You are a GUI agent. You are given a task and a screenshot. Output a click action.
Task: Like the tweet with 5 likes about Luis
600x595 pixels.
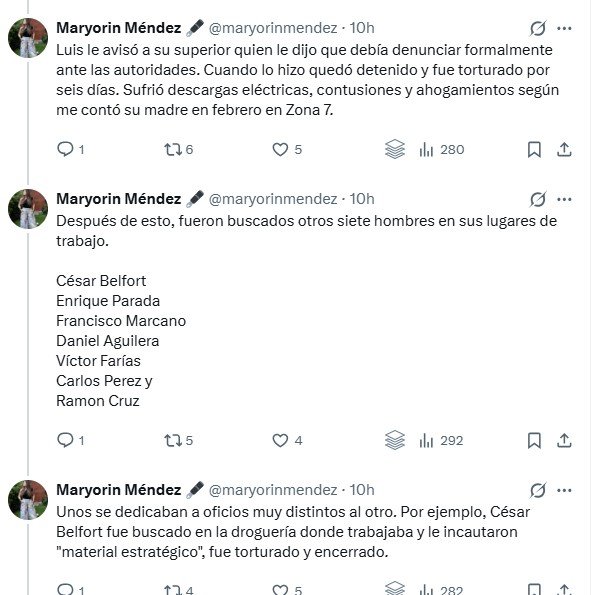point(287,149)
